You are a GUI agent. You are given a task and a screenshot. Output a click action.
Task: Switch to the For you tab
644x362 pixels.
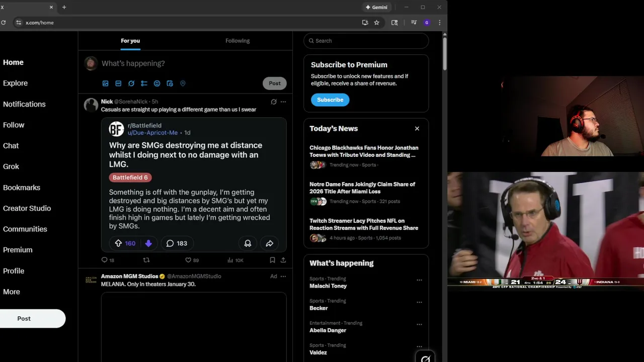pyautogui.click(x=130, y=41)
